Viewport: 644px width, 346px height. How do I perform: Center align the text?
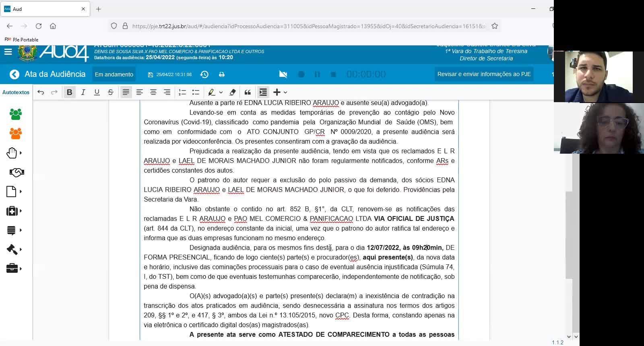pos(153,92)
